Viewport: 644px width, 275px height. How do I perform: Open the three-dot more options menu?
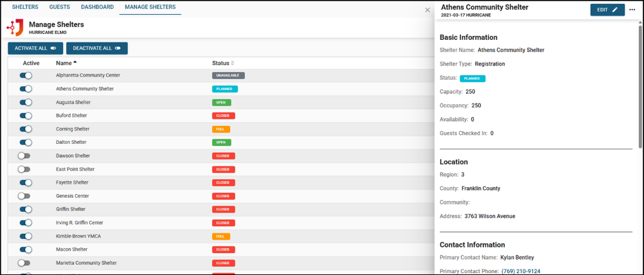point(632,10)
